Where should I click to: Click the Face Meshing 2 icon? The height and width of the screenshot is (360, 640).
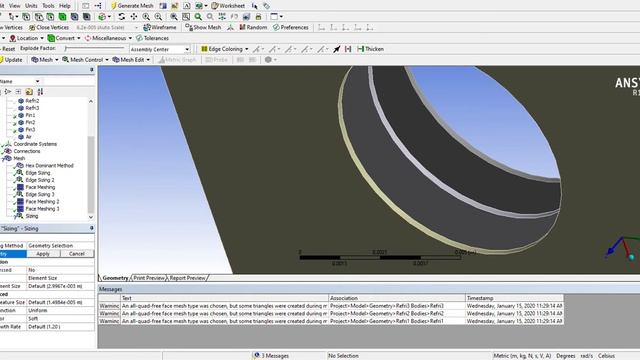pyautogui.click(x=20, y=202)
